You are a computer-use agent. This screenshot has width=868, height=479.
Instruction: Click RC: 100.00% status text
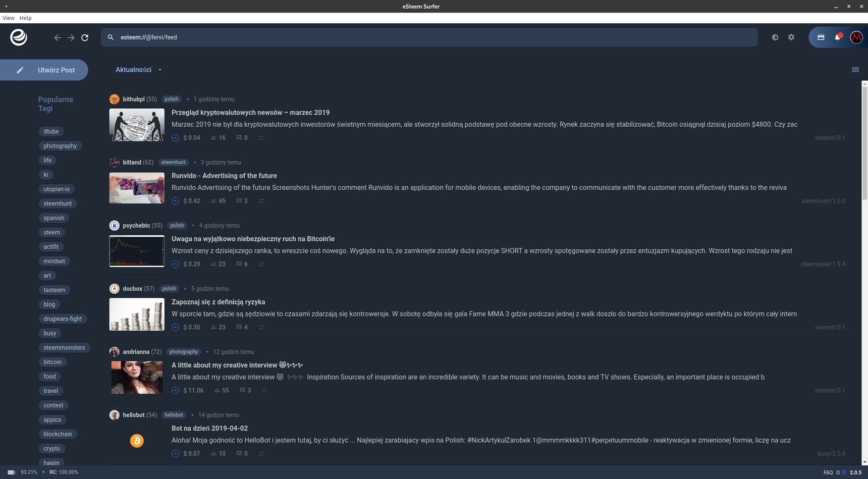tap(64, 472)
